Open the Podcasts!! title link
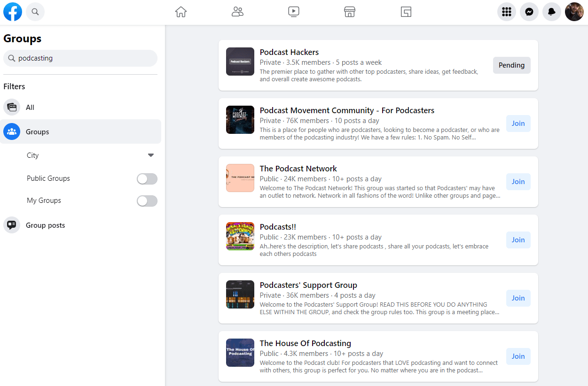Screen dimensions: 588x386 (278, 227)
